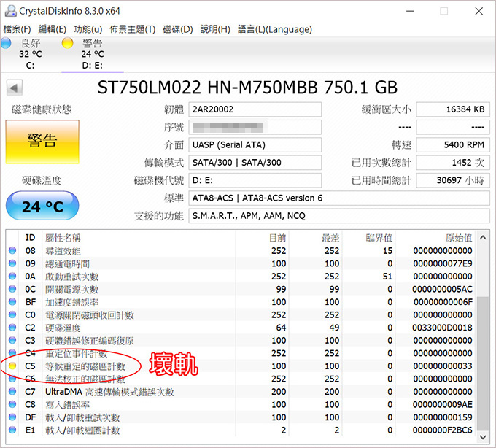
Task: Select the C: drive with 良好 status
Action: [x=30, y=54]
